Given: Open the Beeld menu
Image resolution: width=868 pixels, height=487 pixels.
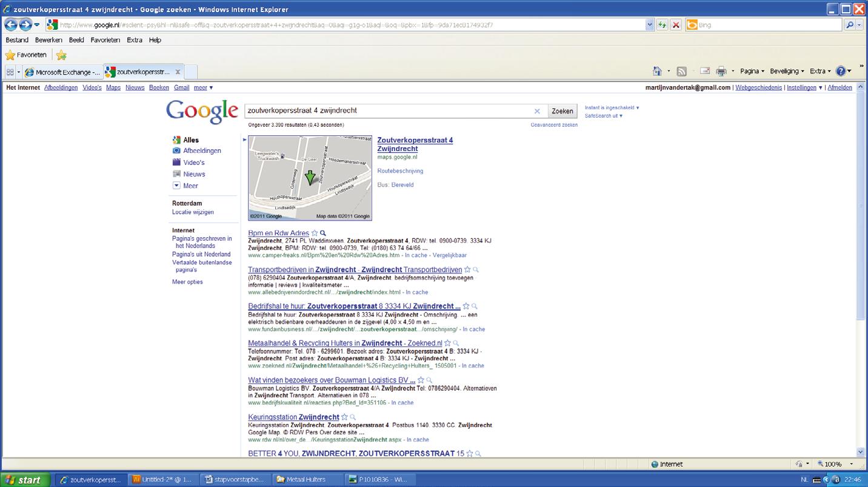Looking at the screenshot, I should pyautogui.click(x=76, y=40).
